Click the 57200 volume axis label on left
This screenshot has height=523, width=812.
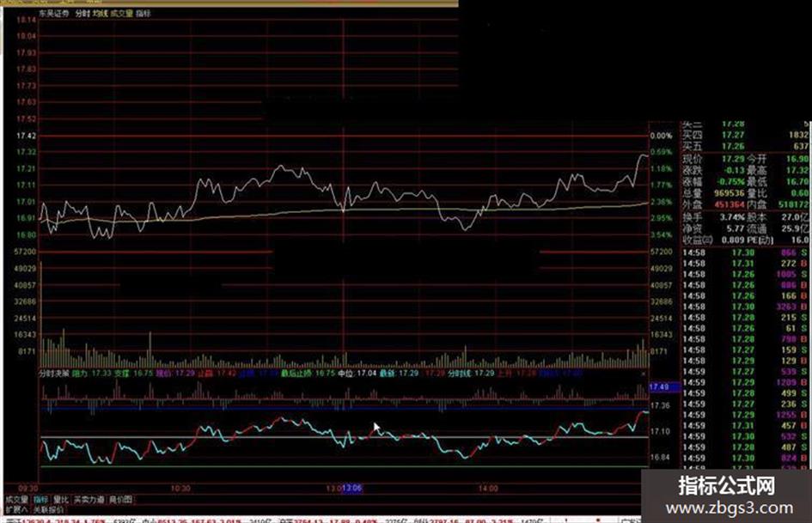25,252
